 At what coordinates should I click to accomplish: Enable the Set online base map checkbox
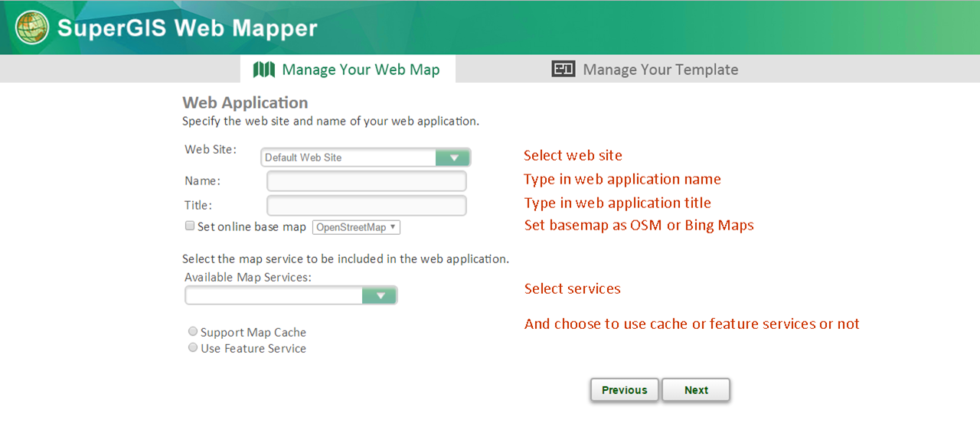tap(190, 226)
